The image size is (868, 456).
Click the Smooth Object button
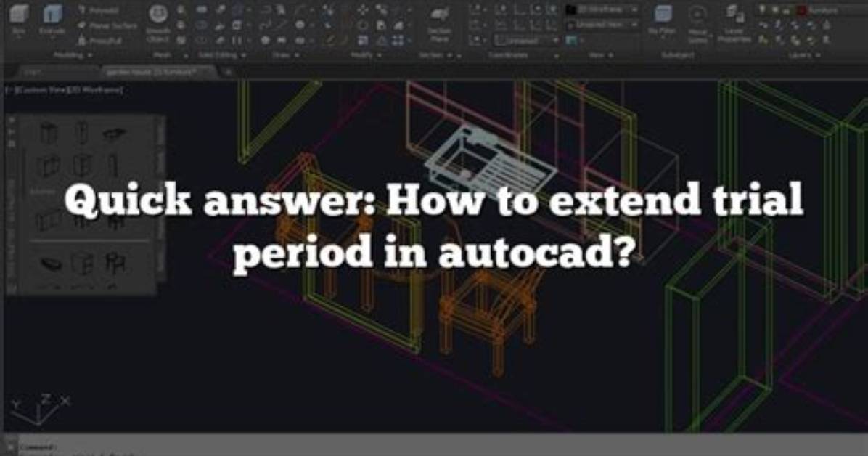click(158, 24)
